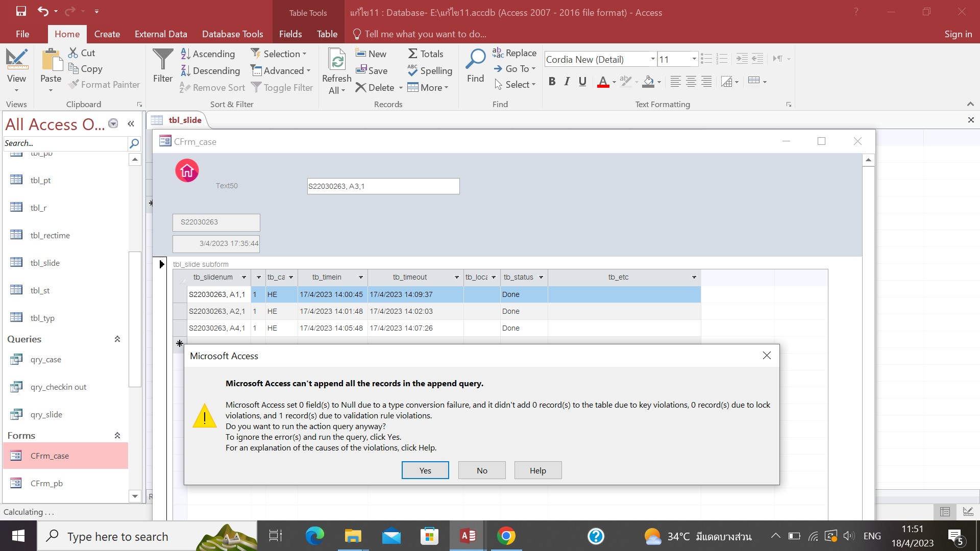Toggle Underline formatting
Image resolution: width=980 pixels, height=551 pixels.
582,81
